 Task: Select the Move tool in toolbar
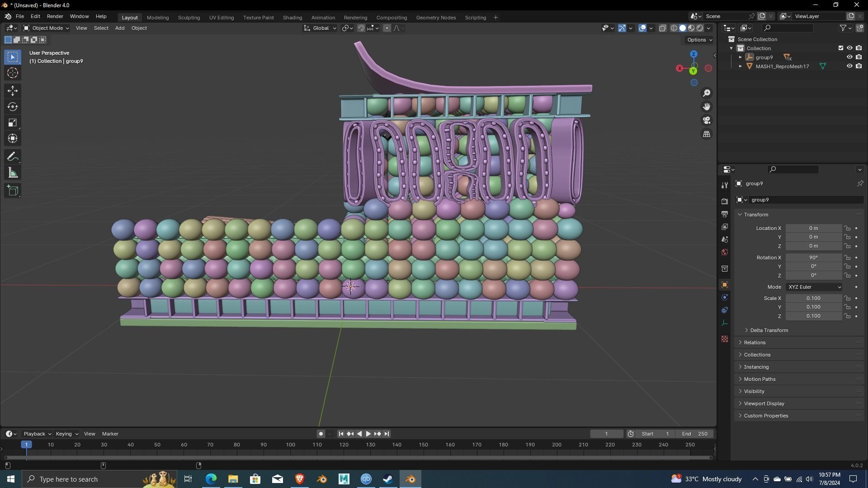13,91
